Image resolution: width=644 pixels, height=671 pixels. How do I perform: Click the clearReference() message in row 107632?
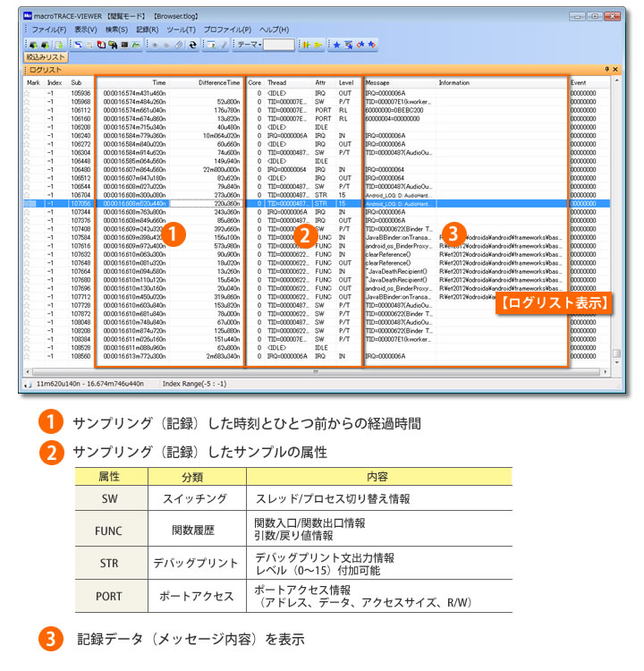click(388, 255)
